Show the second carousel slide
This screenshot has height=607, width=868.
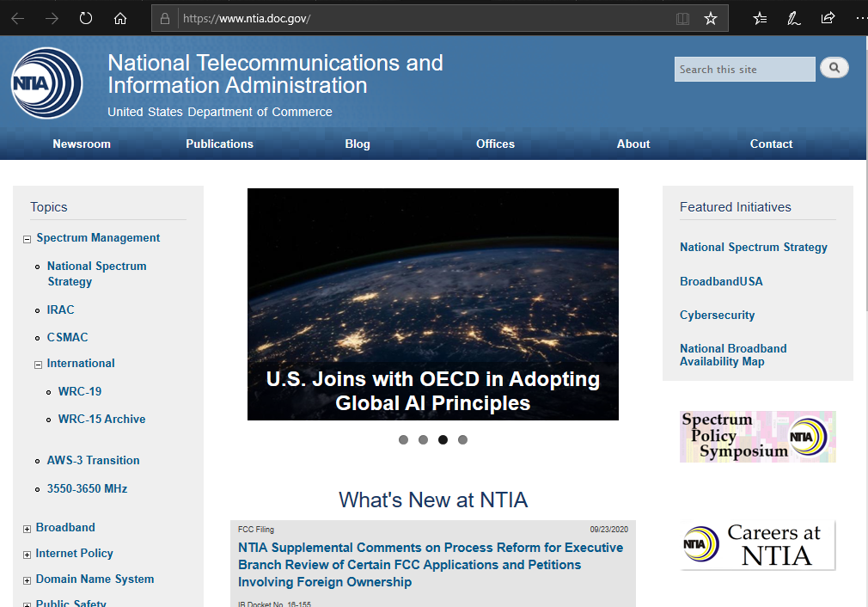(423, 439)
